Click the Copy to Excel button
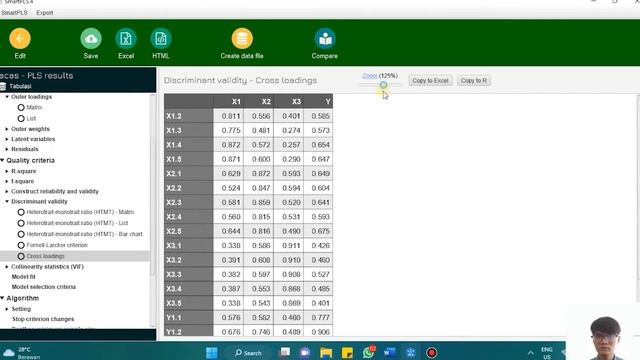The width and height of the screenshot is (640, 360). [430, 80]
